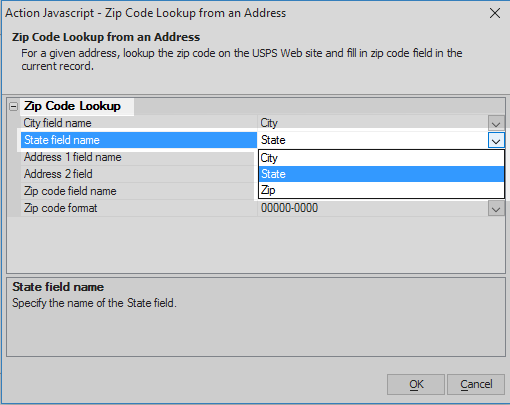Screen dimensions: 510x405
Task: Select the Zip code field name row
Action: [139, 191]
